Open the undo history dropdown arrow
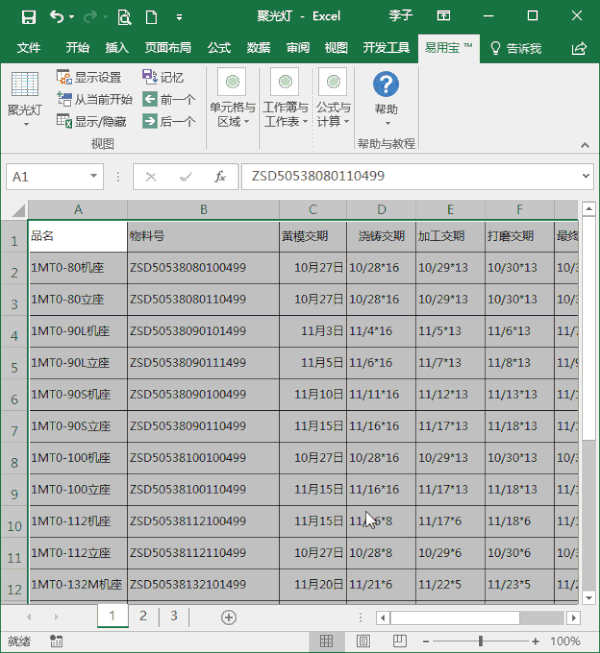Image resolution: width=600 pixels, height=653 pixels. pyautogui.click(x=72, y=17)
